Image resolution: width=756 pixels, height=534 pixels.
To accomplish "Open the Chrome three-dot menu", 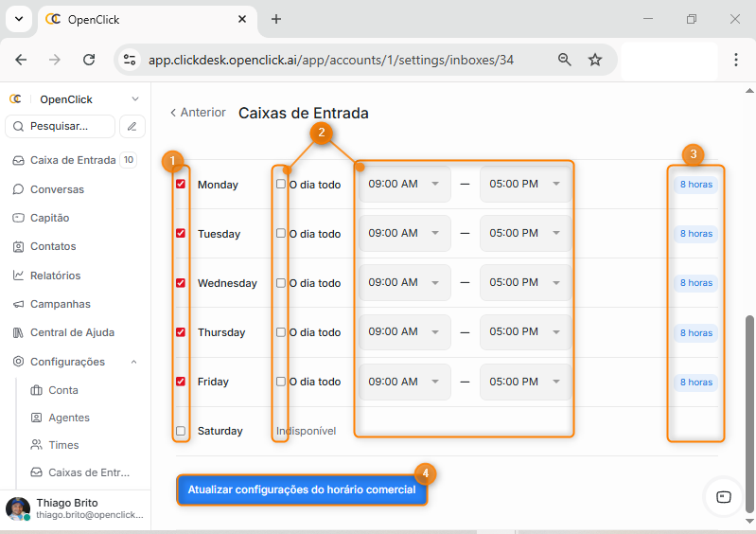I will point(736,60).
